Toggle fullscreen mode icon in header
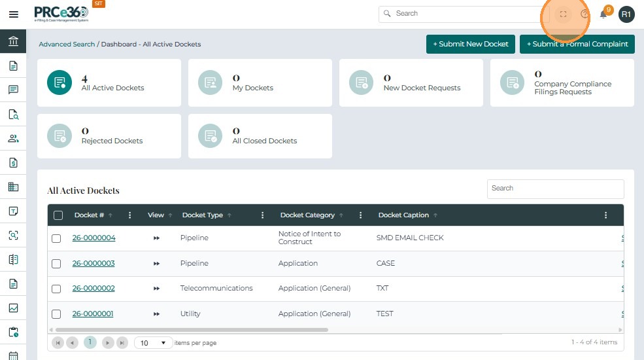The height and width of the screenshot is (360, 644). 563,14
